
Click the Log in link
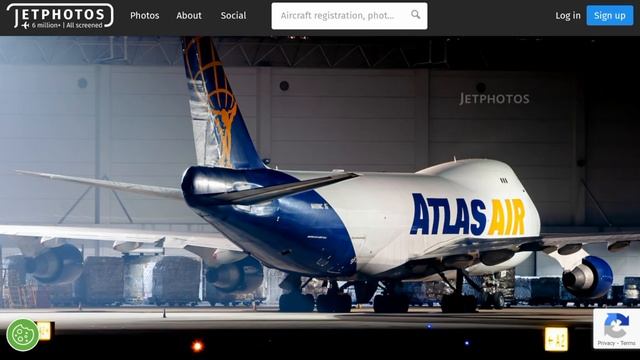point(568,16)
